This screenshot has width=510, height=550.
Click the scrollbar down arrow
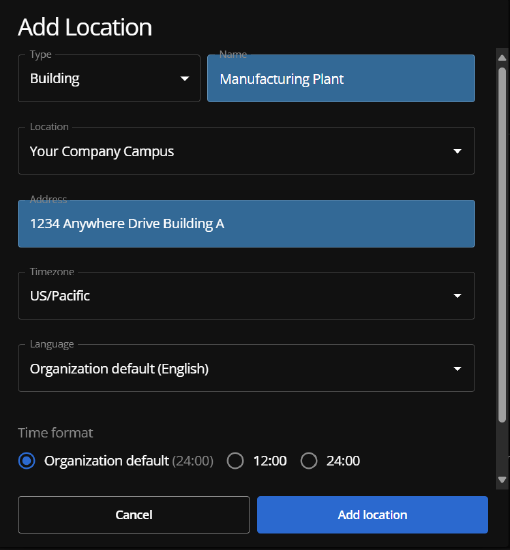pyautogui.click(x=502, y=479)
